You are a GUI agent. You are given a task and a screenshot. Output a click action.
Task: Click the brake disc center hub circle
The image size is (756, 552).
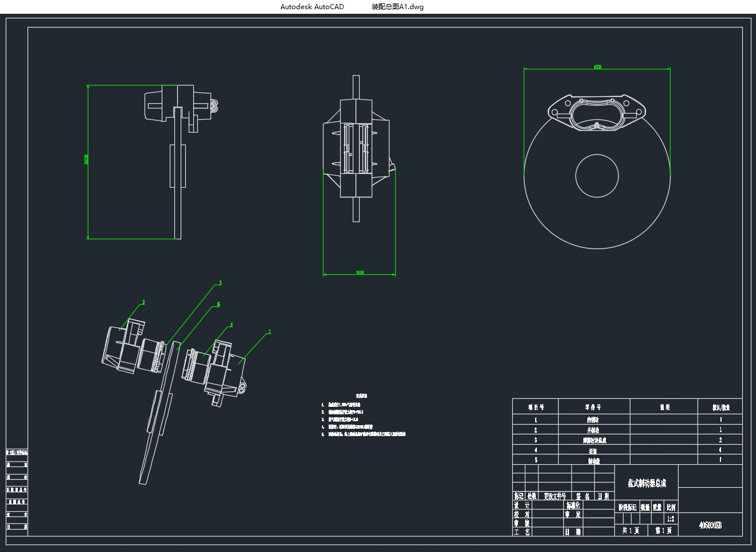point(597,176)
